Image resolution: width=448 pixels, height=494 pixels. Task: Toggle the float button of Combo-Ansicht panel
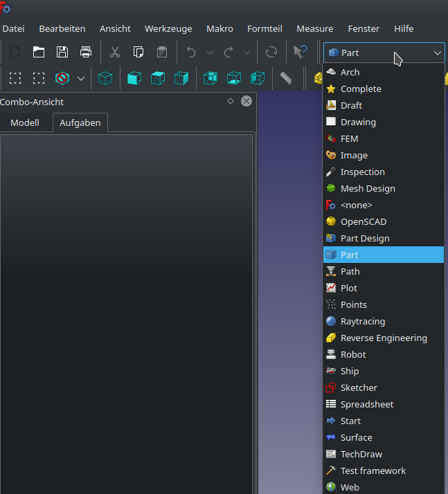[231, 101]
